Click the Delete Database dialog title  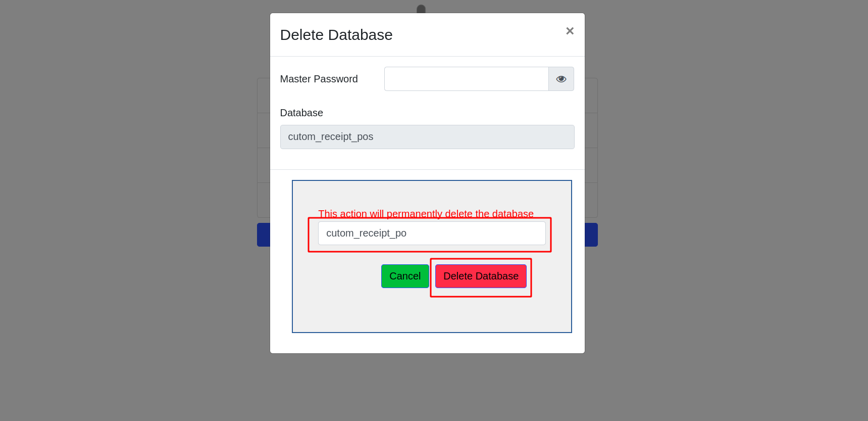point(336,35)
